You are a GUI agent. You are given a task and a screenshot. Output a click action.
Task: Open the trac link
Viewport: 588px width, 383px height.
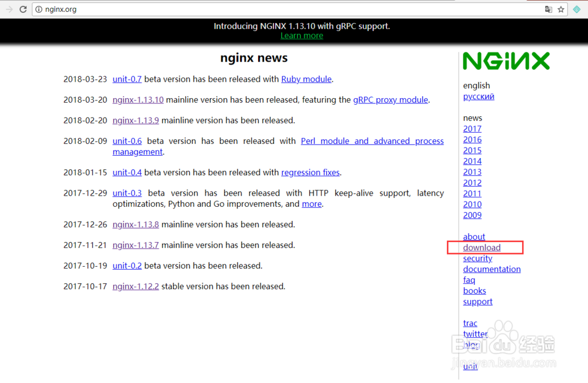click(x=470, y=324)
